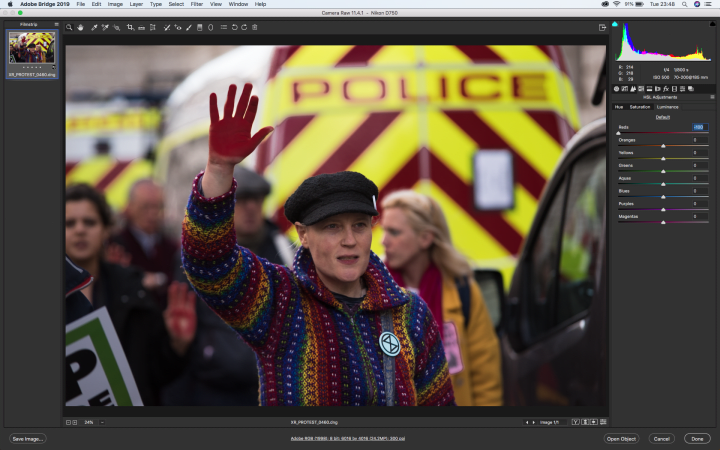
Task: Open macOS Spotlight search
Action: tap(684, 4)
